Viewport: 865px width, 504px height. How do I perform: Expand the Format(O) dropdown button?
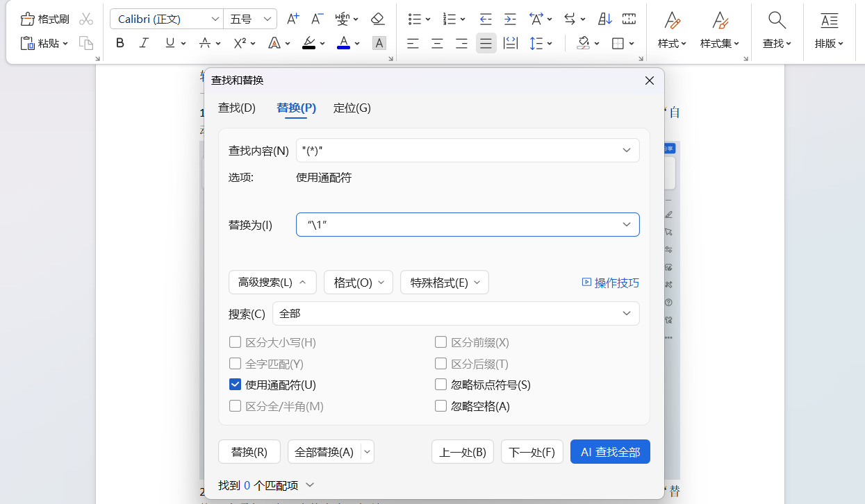tap(359, 283)
